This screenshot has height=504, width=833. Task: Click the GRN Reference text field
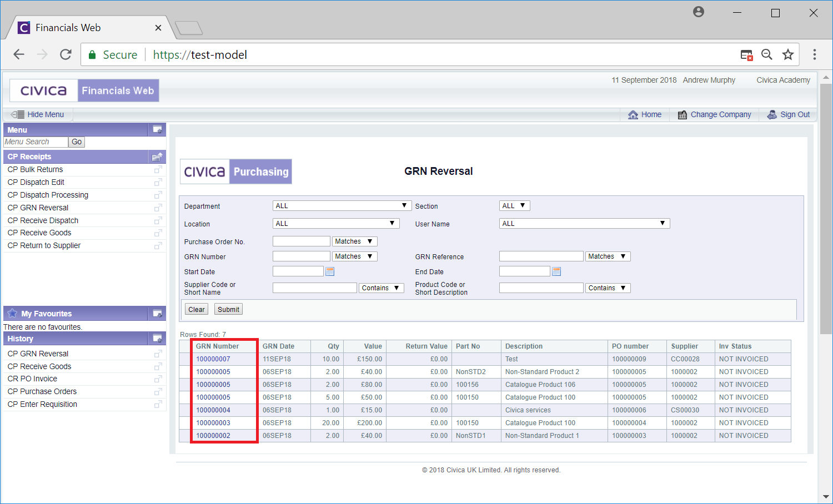(x=541, y=256)
